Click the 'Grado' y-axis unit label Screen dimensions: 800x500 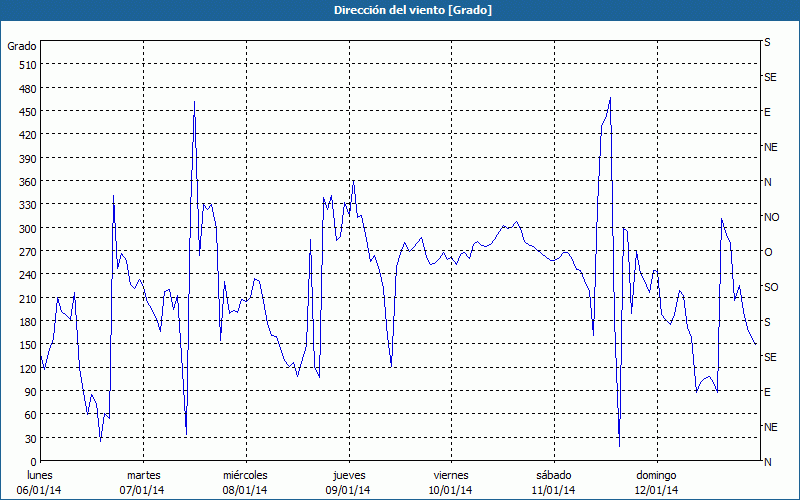(22, 46)
